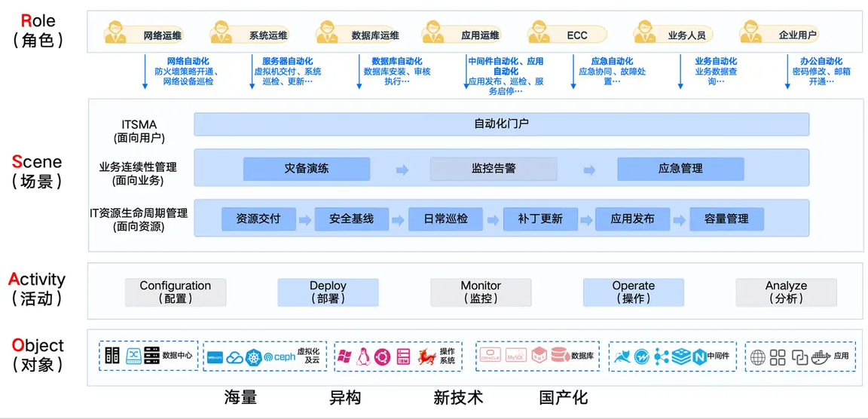Click the 企业用户 role avatar icon
The image size is (868, 419).
751,32
